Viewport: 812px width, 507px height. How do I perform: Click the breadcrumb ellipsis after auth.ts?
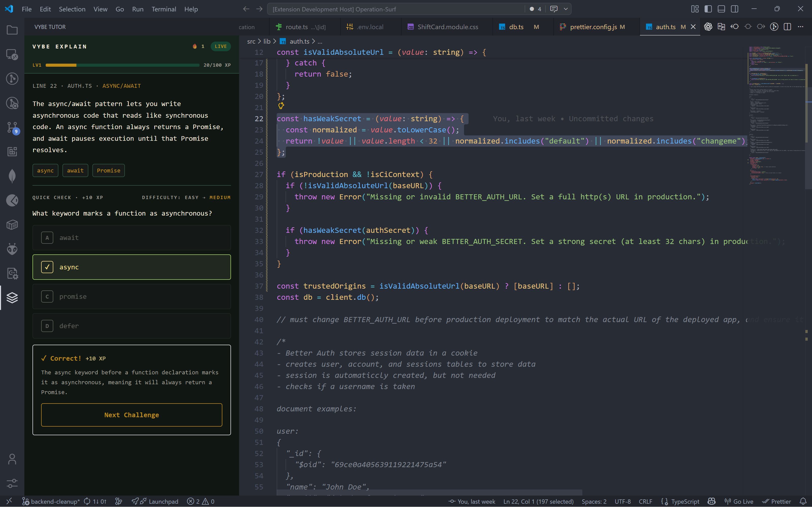tap(320, 41)
